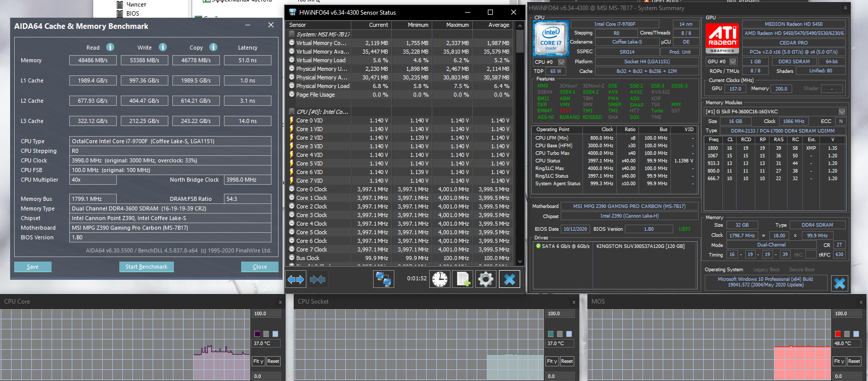Image resolution: width=868 pixels, height=381 pixels.
Task: Click Reset in CPU Socket graph
Action: coord(567,361)
